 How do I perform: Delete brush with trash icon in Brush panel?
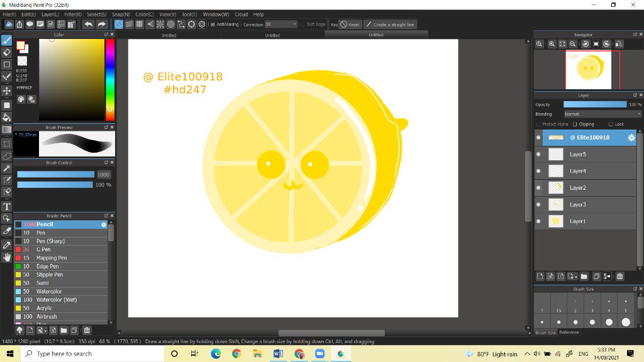(87, 330)
